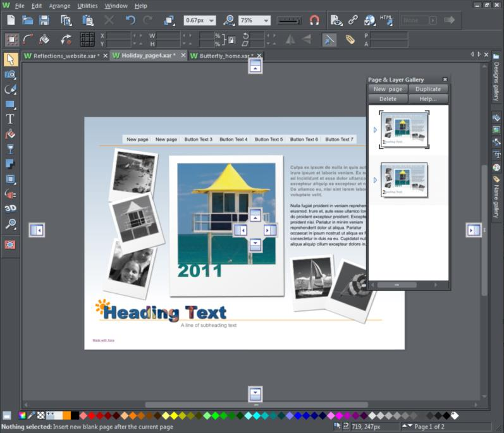504x433 pixels.
Task: Click the Delete button in gallery
Action: click(x=388, y=99)
